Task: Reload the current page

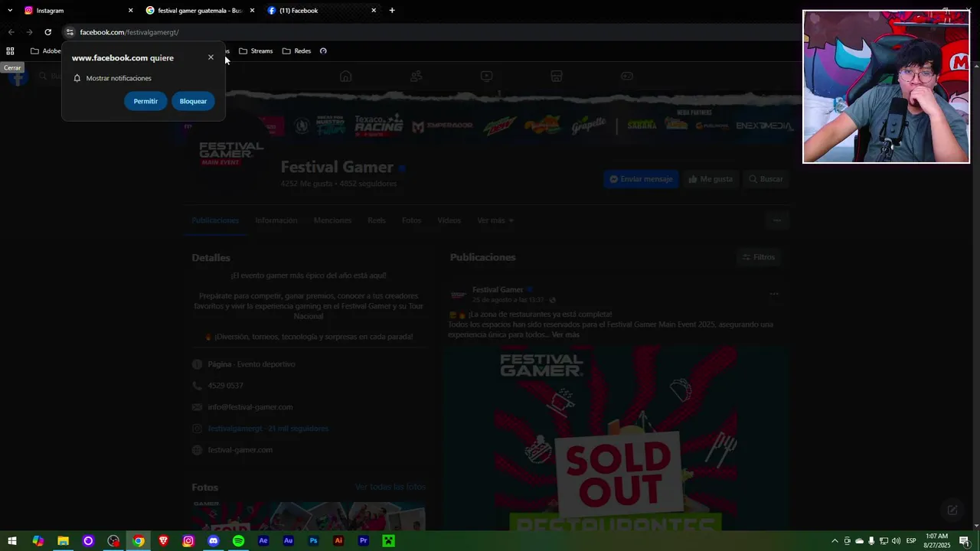Action: [x=47, y=32]
